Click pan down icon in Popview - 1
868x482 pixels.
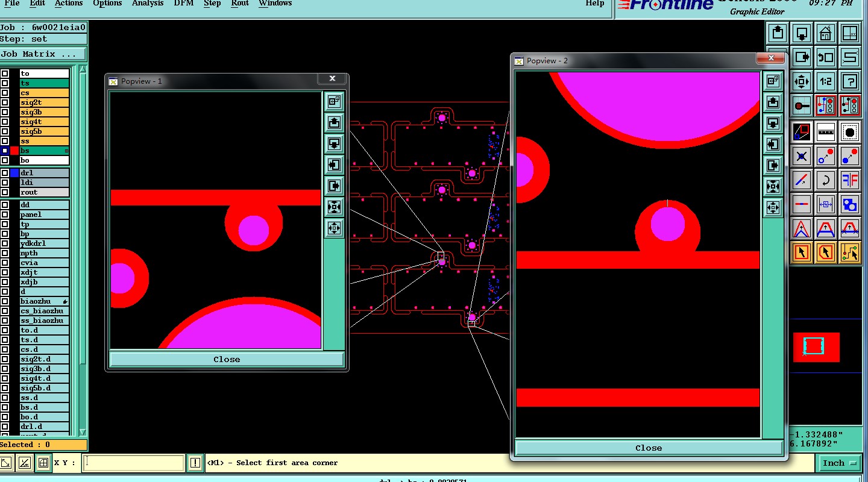point(334,144)
